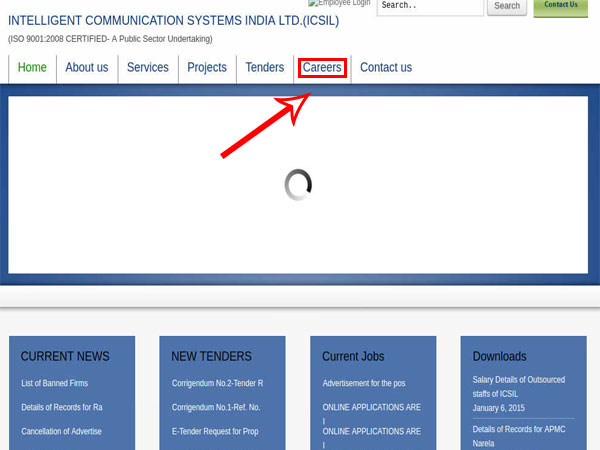Open Contact us in navigation bar

[x=386, y=67]
